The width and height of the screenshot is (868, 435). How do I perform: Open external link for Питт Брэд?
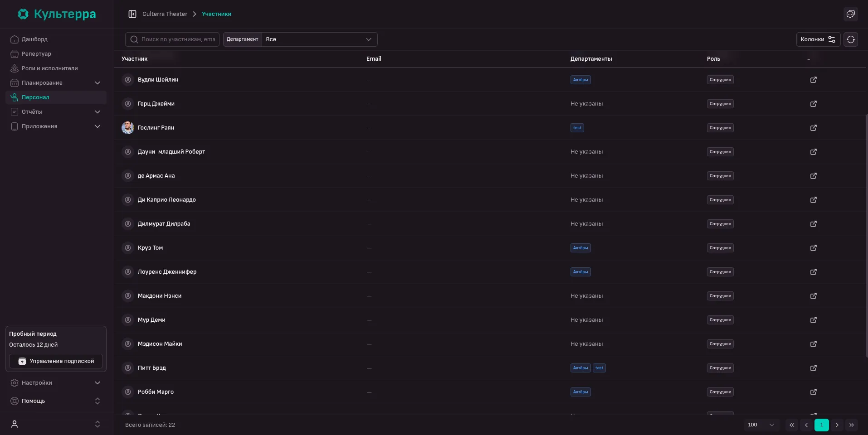[814, 368]
